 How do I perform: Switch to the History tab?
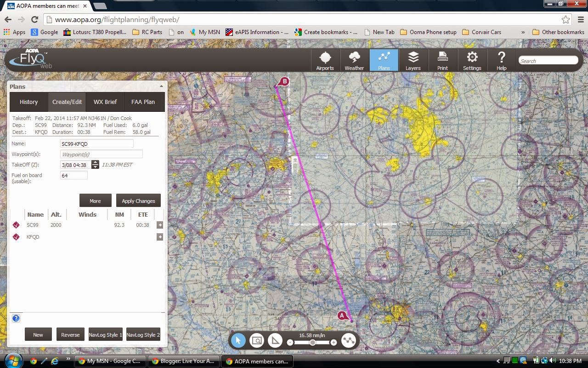click(x=28, y=102)
